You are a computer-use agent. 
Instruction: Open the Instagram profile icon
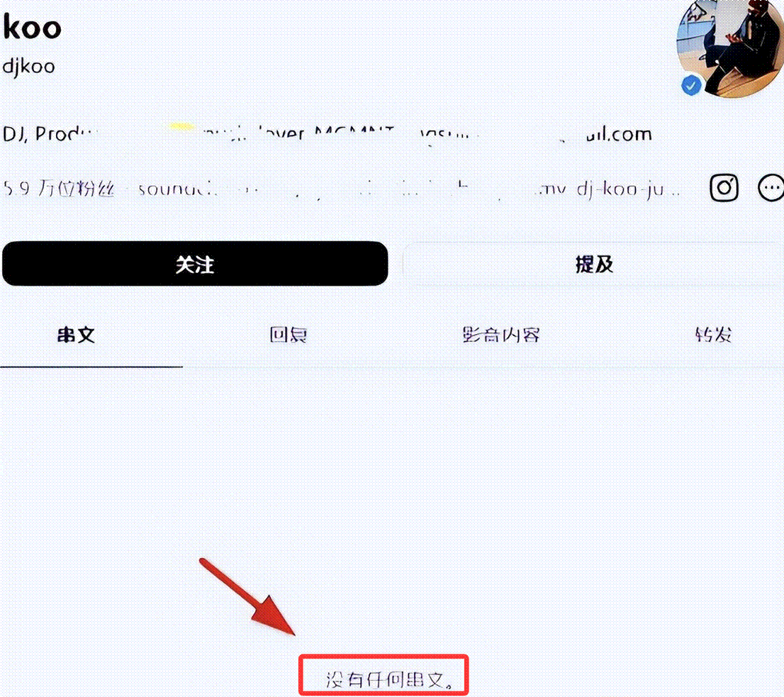coord(724,188)
